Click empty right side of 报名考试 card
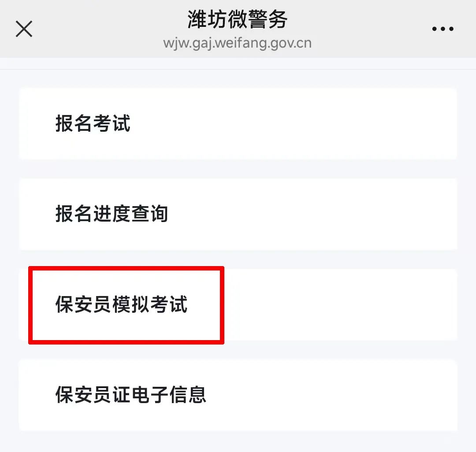Viewport: 476px width, 452px height. pyautogui.click(x=334, y=123)
